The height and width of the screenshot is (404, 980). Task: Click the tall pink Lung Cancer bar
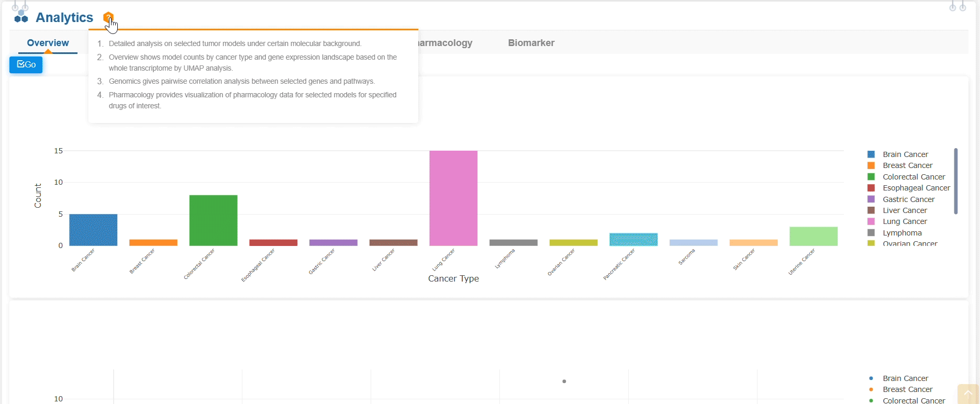pyautogui.click(x=453, y=198)
